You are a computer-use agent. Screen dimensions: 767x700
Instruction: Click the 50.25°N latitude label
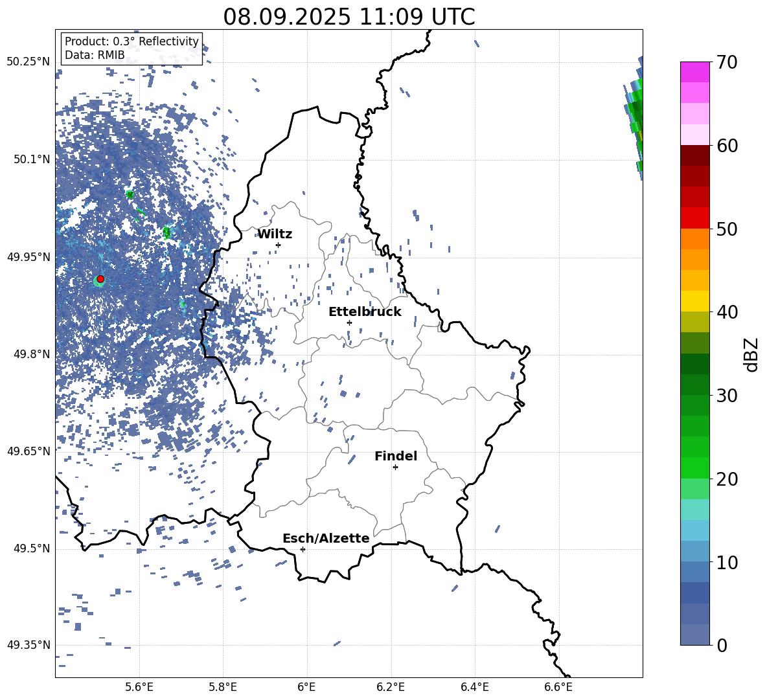[x=29, y=62]
